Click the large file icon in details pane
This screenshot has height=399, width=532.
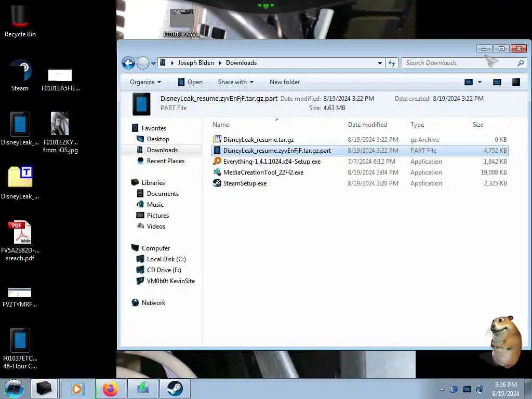pyautogui.click(x=141, y=104)
